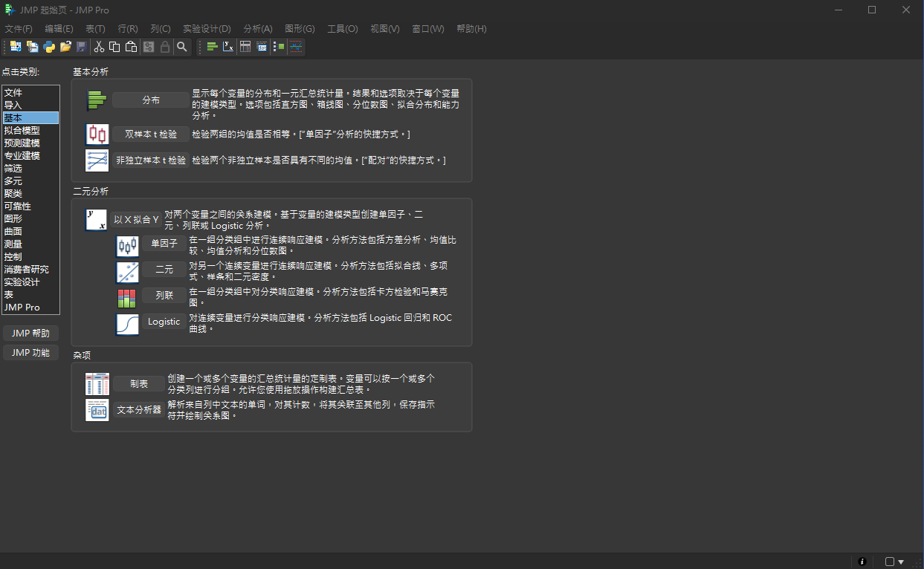This screenshot has width=924, height=569.
Task: Select 实验设计 in the category list
Action: click(30, 282)
